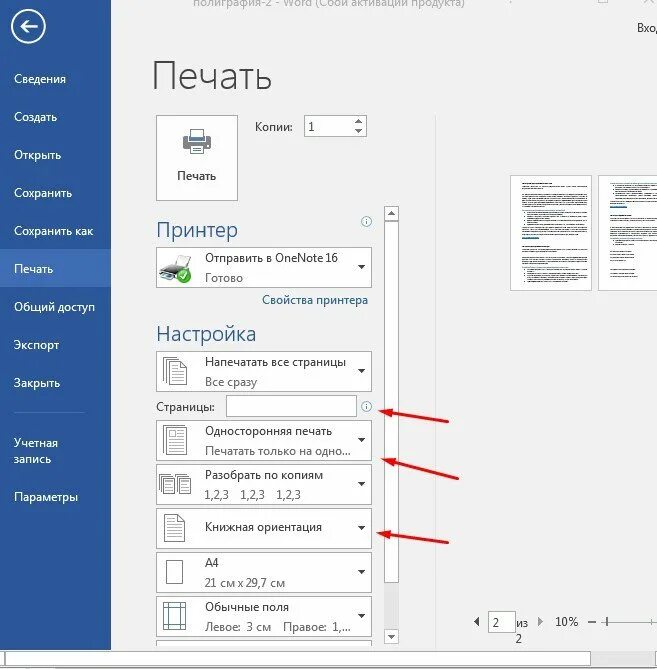Open the A4 paper size dropdown
This screenshot has height=669, width=657.
coord(264,573)
